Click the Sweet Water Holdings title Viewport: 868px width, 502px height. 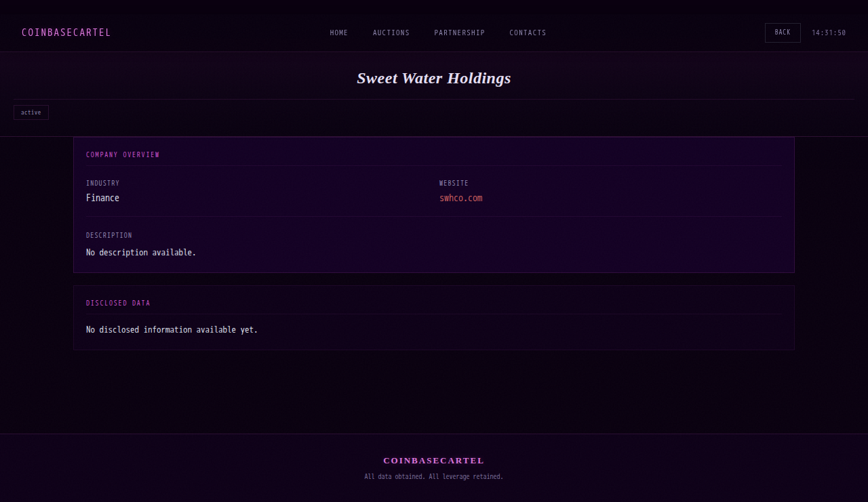coord(434,78)
